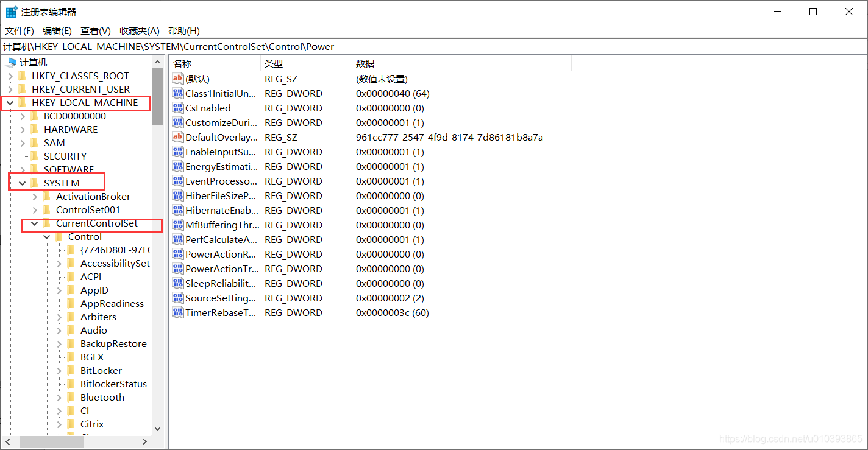
Task: Click the folder icon of BackupRestore key
Action: tap(71, 343)
